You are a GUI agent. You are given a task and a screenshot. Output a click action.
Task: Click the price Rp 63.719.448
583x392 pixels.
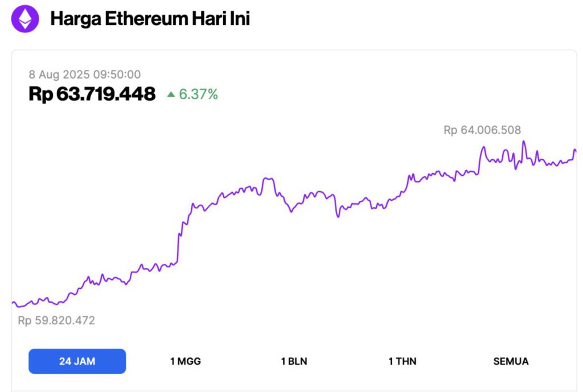pos(93,94)
